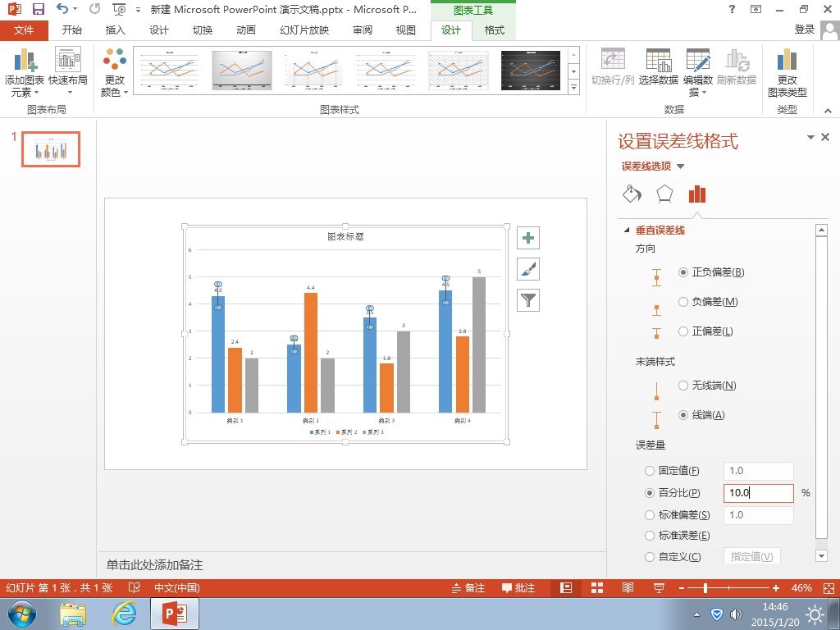Open the Chart Filters funnel button
840x630 pixels.
tap(528, 300)
